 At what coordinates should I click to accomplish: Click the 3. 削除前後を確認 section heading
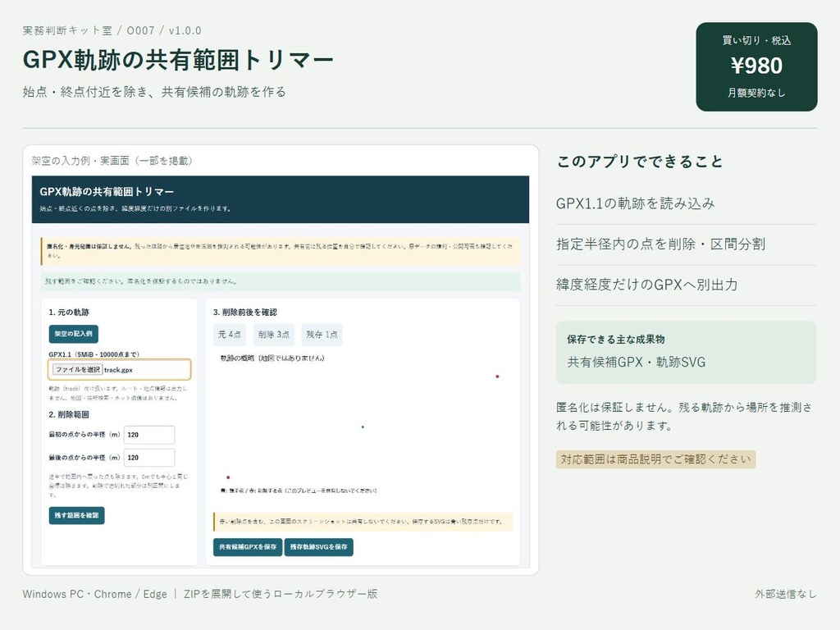(245, 312)
